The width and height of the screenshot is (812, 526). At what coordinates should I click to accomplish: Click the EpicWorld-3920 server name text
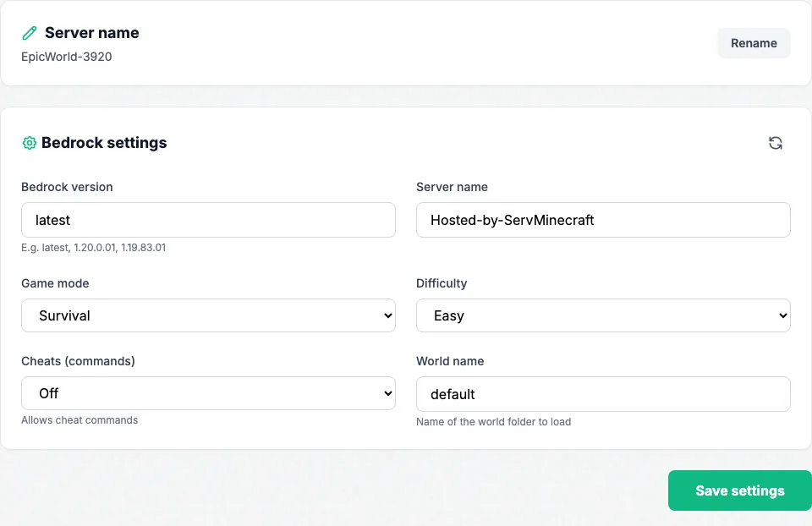66,57
